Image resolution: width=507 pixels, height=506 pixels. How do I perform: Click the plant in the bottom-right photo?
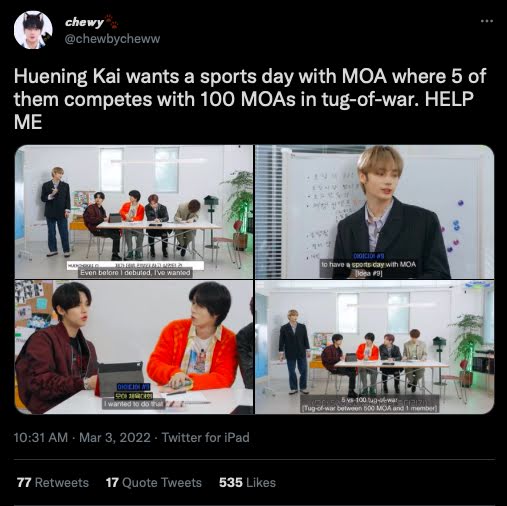coord(468,345)
